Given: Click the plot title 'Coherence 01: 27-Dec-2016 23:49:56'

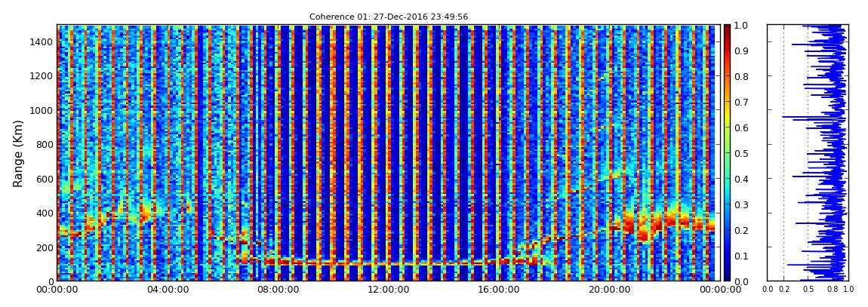Looking at the screenshot, I should 389,17.
